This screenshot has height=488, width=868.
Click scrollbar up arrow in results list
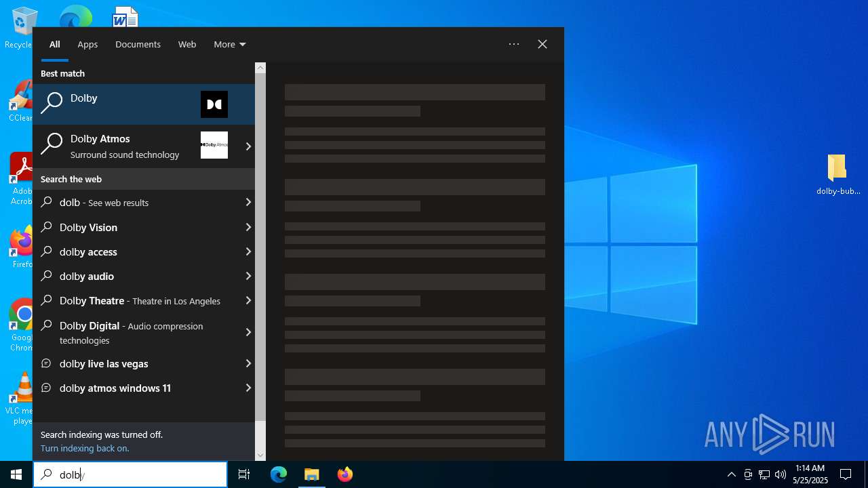(x=260, y=68)
